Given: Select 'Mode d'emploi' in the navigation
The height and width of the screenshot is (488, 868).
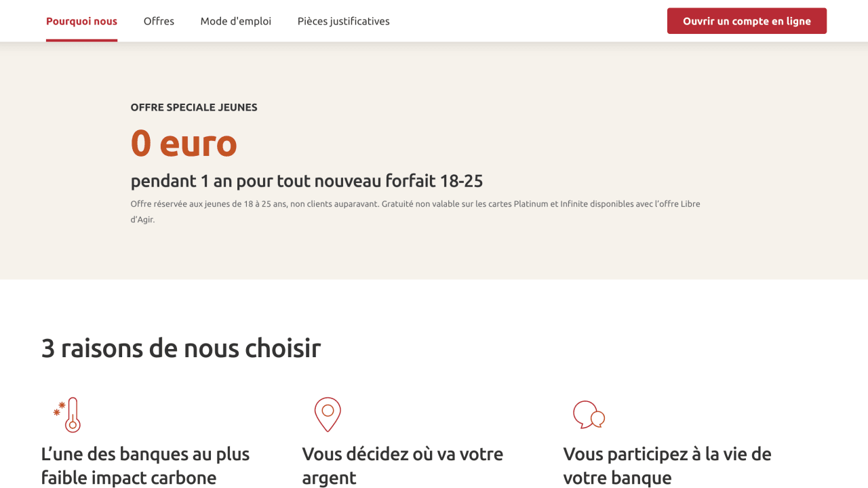Looking at the screenshot, I should click(x=235, y=21).
